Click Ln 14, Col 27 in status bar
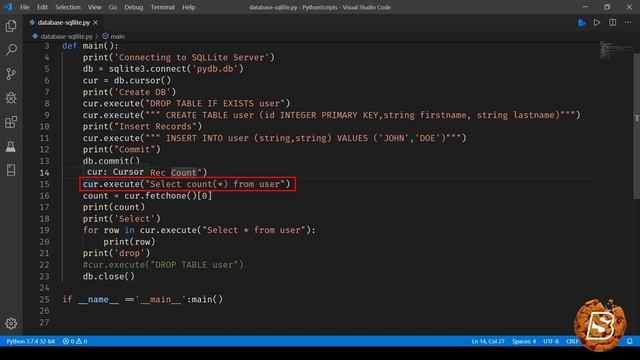The height and width of the screenshot is (360, 640). click(488, 341)
